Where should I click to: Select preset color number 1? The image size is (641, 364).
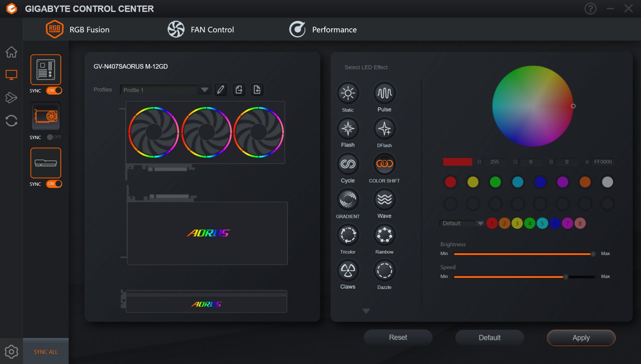tap(492, 223)
